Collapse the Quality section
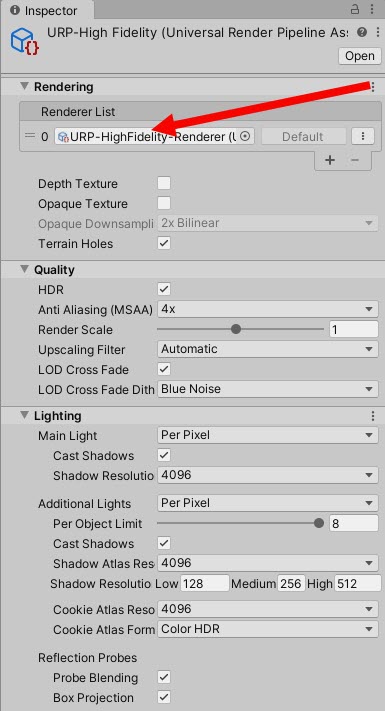Image resolution: width=385 pixels, height=711 pixels. pyautogui.click(x=24, y=269)
